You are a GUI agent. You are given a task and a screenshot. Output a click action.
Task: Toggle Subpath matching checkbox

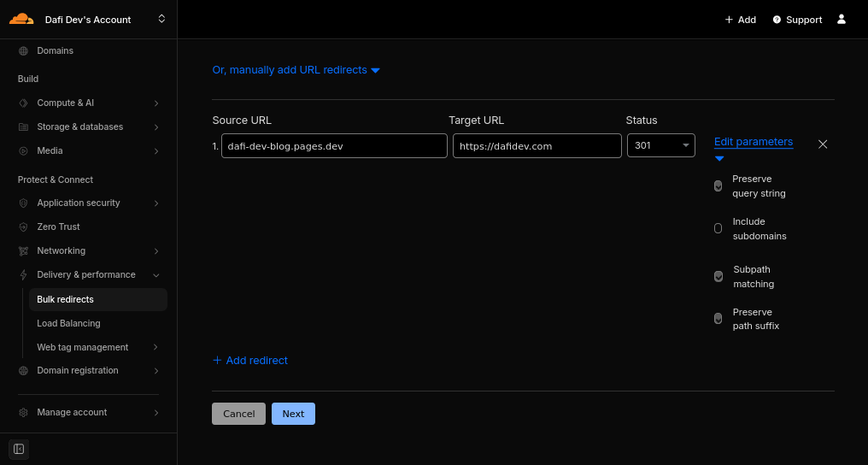718,276
